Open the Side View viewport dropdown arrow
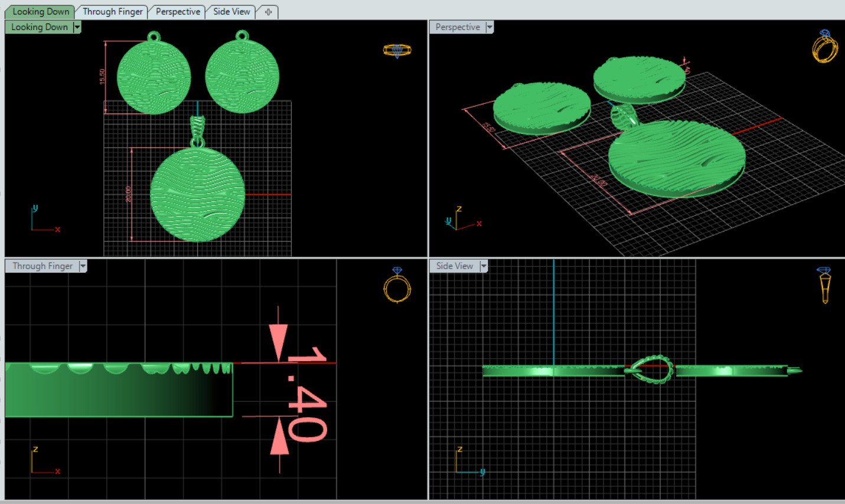Screen dimensions: 845x504 [484, 266]
